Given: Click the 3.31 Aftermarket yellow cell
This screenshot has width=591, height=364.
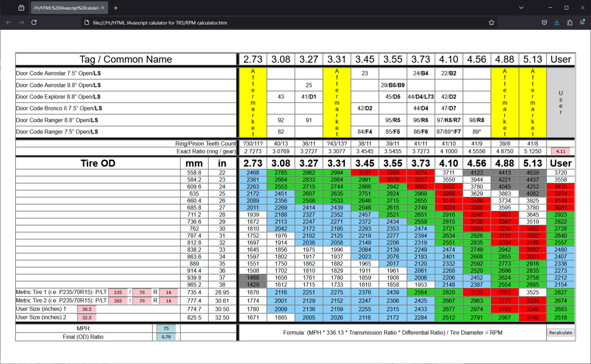Looking at the screenshot, I should click(x=337, y=102).
